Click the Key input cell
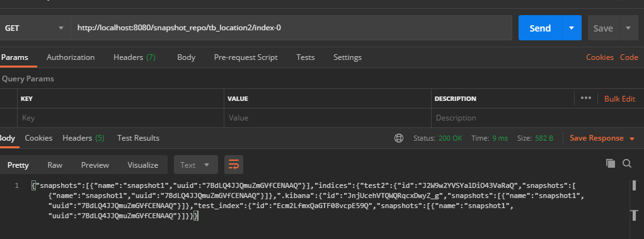The image size is (644, 239). 121,118
